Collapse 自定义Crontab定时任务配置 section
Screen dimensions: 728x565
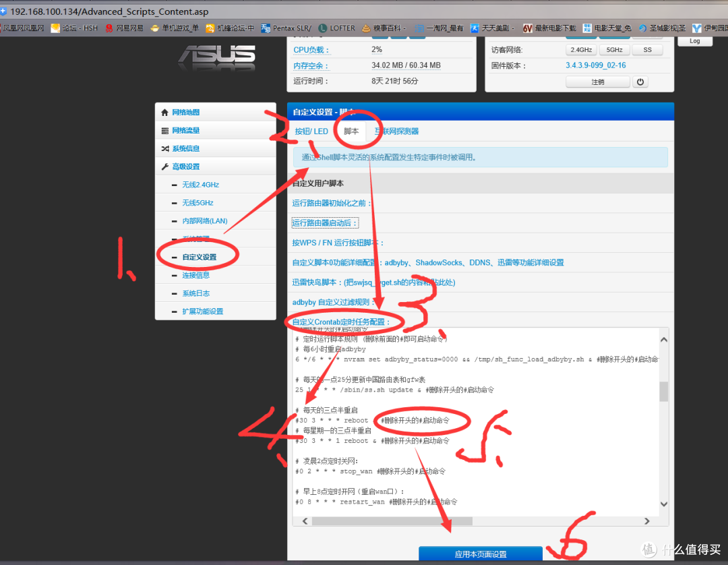point(341,322)
